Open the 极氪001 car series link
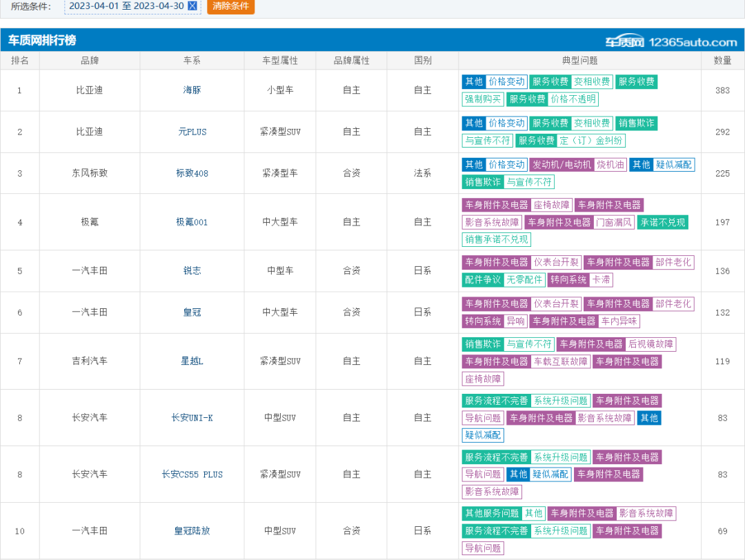745x560 pixels. [192, 222]
